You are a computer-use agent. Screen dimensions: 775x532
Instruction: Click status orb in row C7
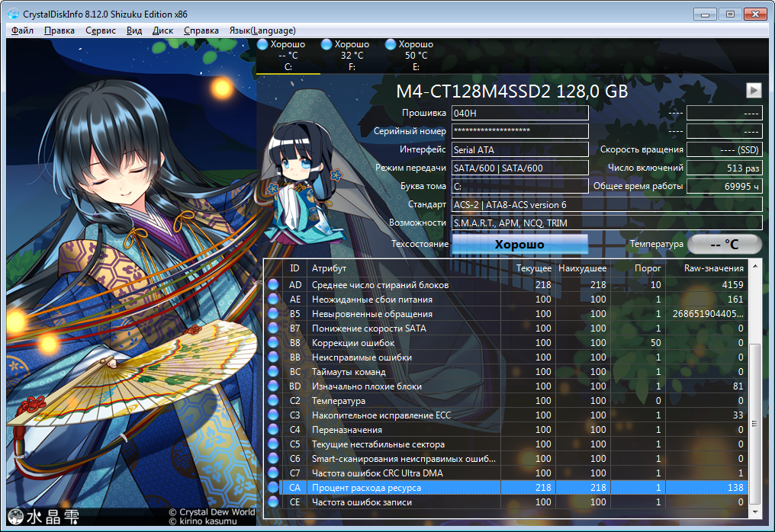click(273, 473)
